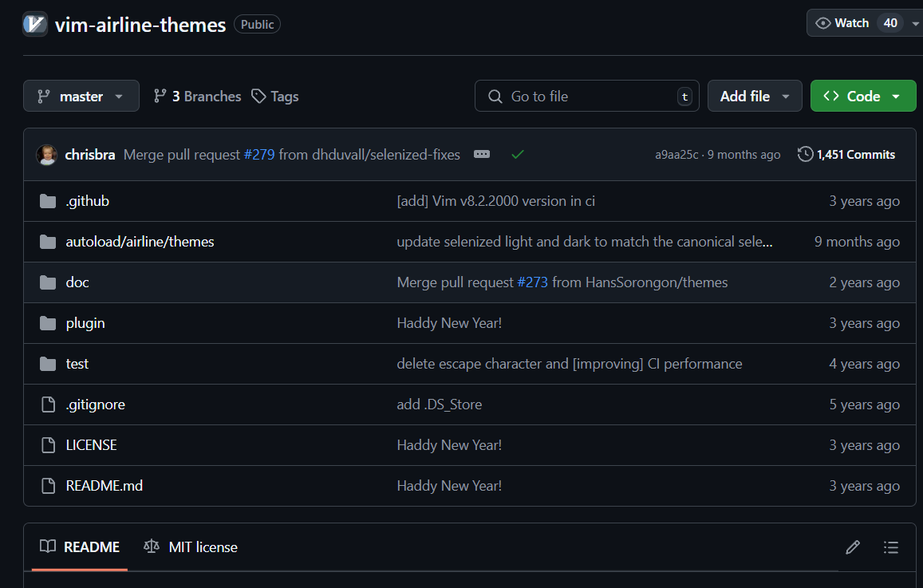Click file icon next to README.md
This screenshot has width=923, height=588.
(x=49, y=486)
